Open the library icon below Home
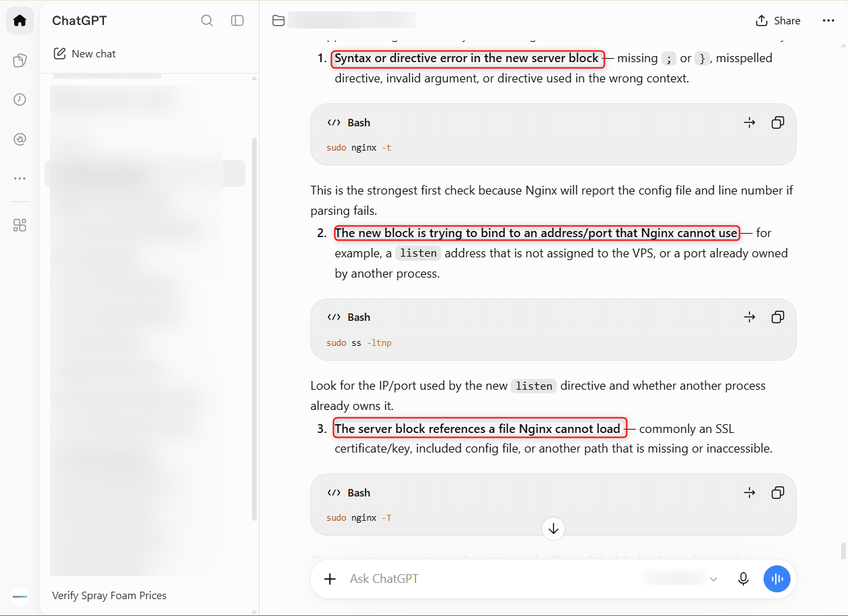Screen dimensions: 848x616 coord(20,61)
